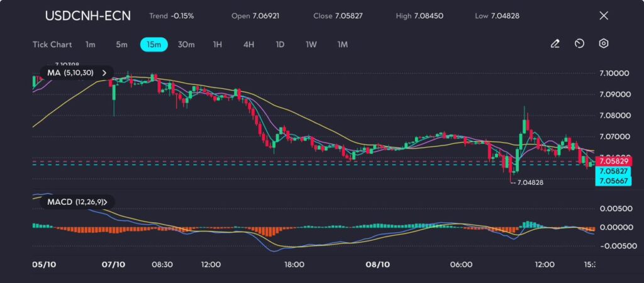Open chart settings hexagon icon
644x283 pixels.
tap(603, 44)
